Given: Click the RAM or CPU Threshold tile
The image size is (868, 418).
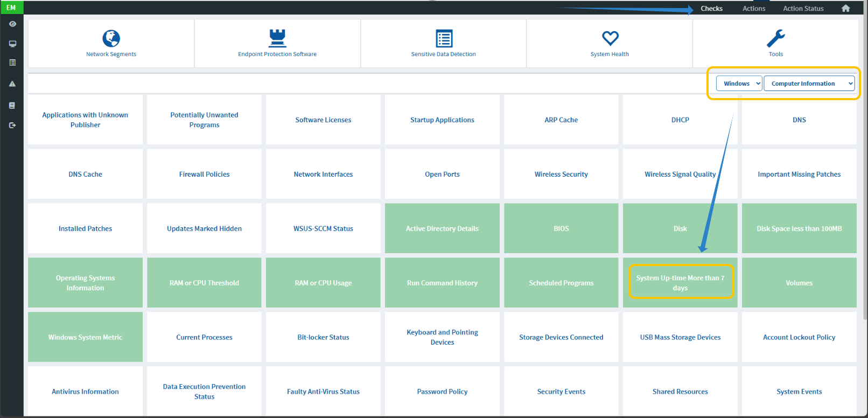Looking at the screenshot, I should tap(204, 283).
